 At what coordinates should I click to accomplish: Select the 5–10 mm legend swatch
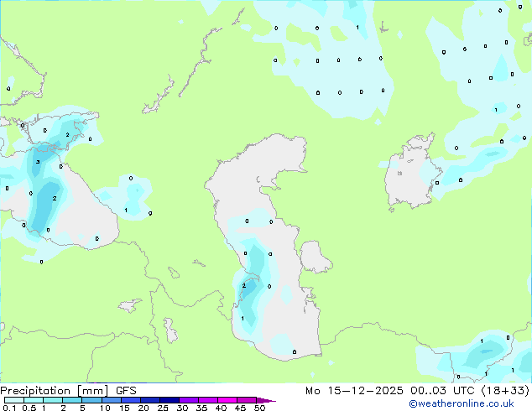click(92, 400)
